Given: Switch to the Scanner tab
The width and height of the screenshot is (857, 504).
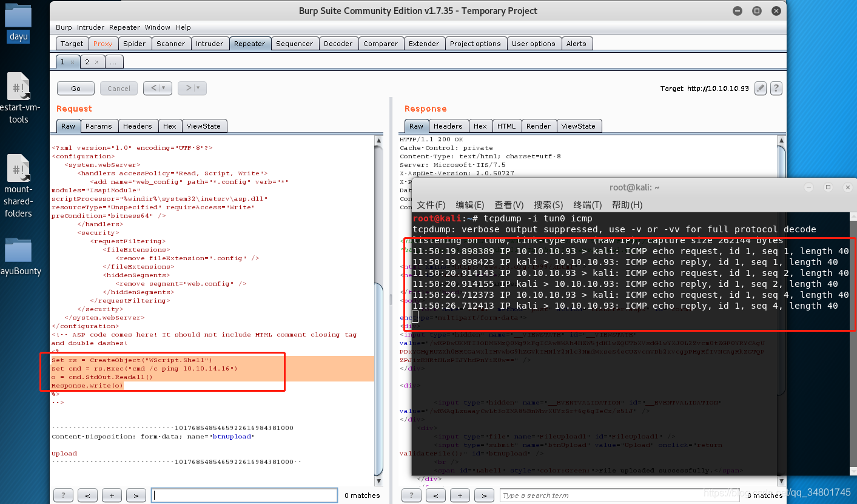Looking at the screenshot, I should point(171,44).
